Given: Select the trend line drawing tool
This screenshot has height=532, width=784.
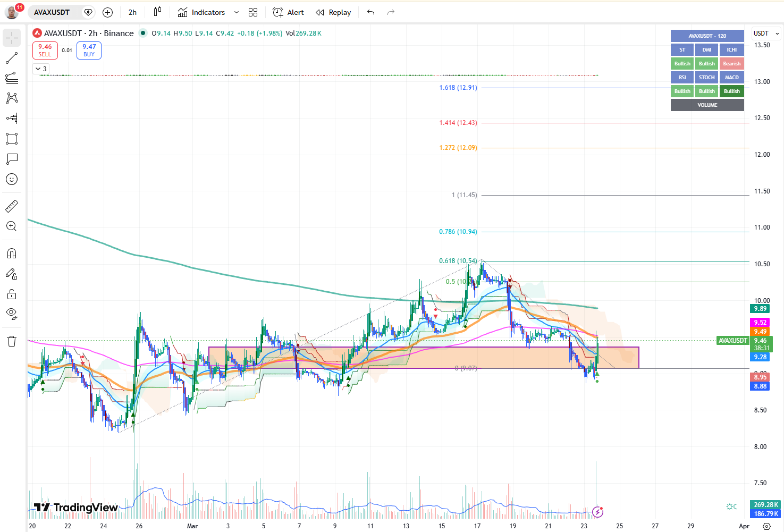Looking at the screenshot, I should (12, 58).
